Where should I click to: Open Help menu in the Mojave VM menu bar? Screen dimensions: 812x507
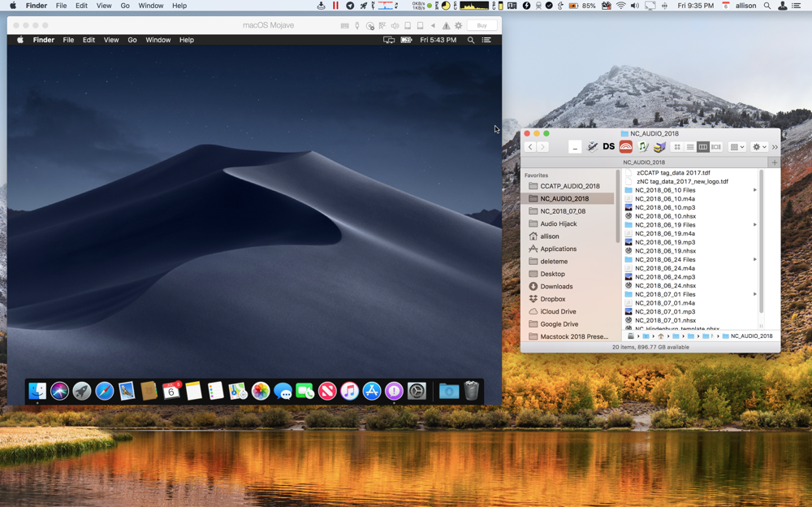click(x=187, y=40)
